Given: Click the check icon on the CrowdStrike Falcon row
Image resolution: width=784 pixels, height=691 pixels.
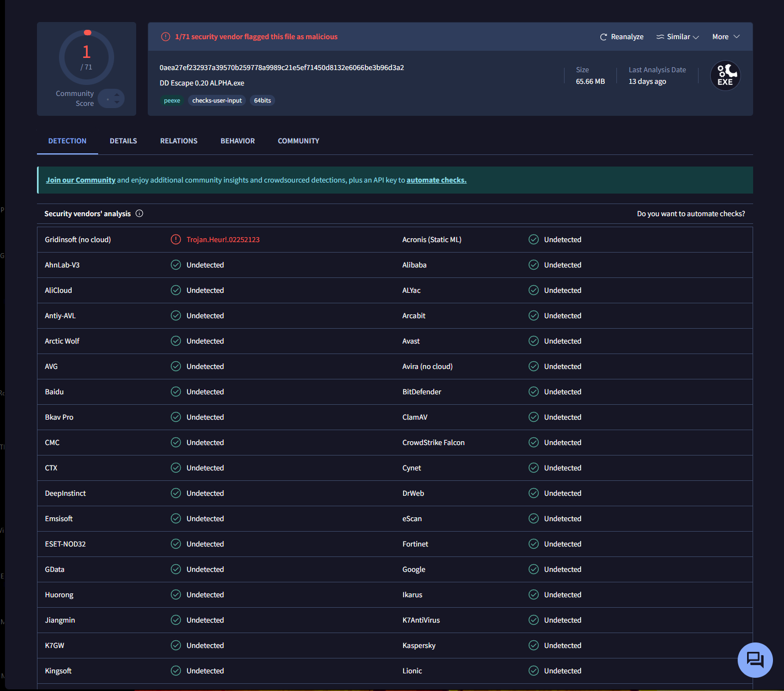Looking at the screenshot, I should click(x=534, y=442).
